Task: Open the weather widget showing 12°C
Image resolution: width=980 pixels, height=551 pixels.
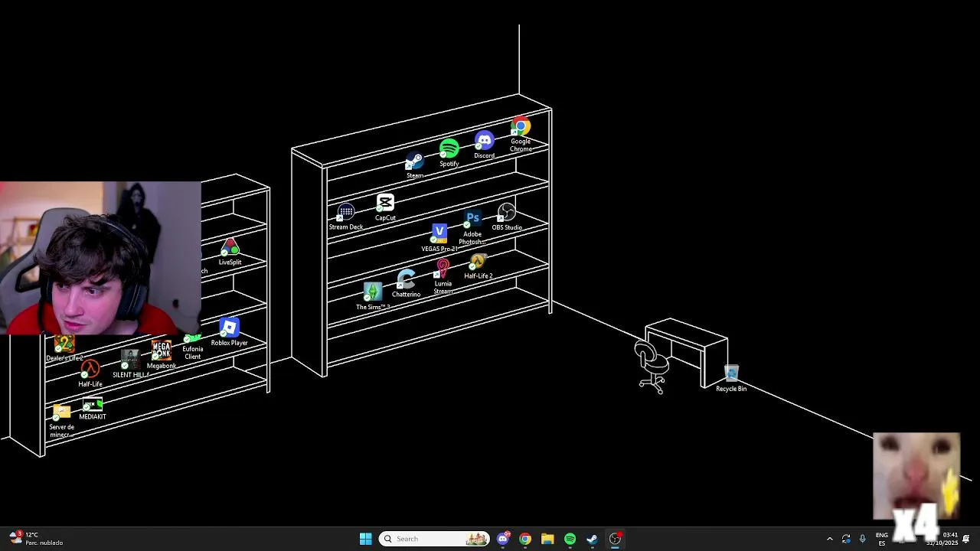Action: [35, 539]
